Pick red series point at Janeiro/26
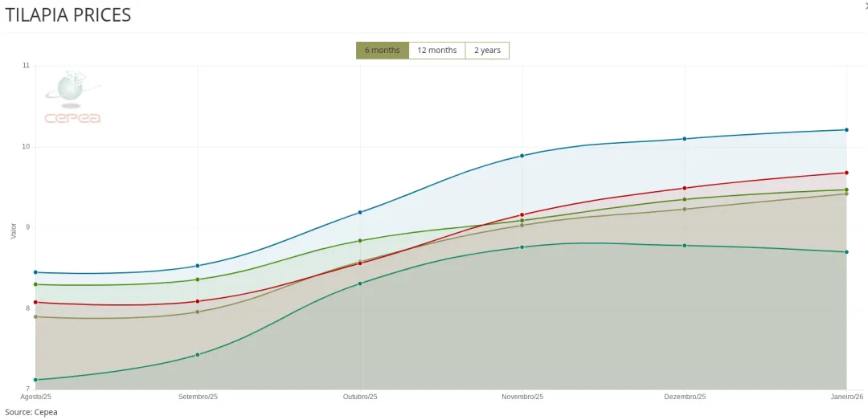The height and width of the screenshot is (420, 868). (846, 173)
